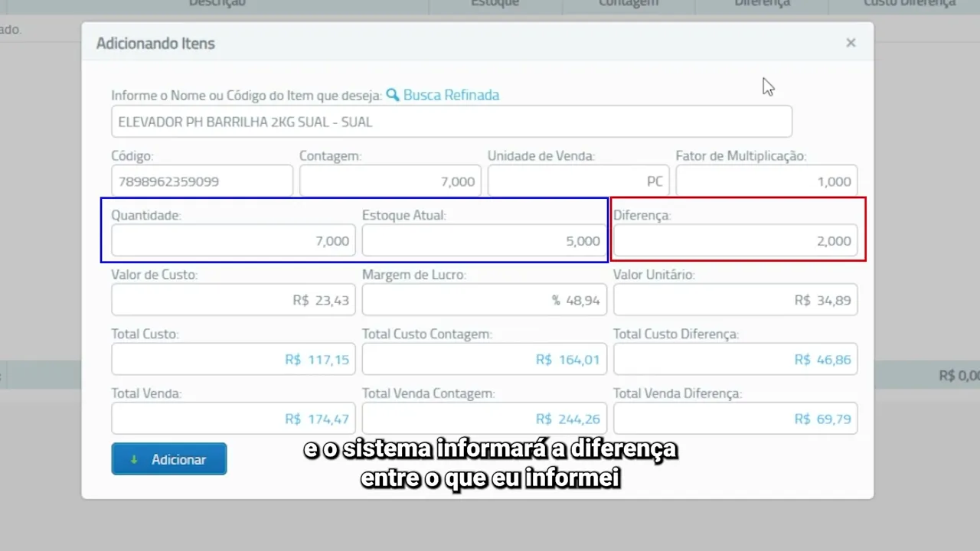
Task: Click the Total Custo Contagem field
Action: click(485, 359)
